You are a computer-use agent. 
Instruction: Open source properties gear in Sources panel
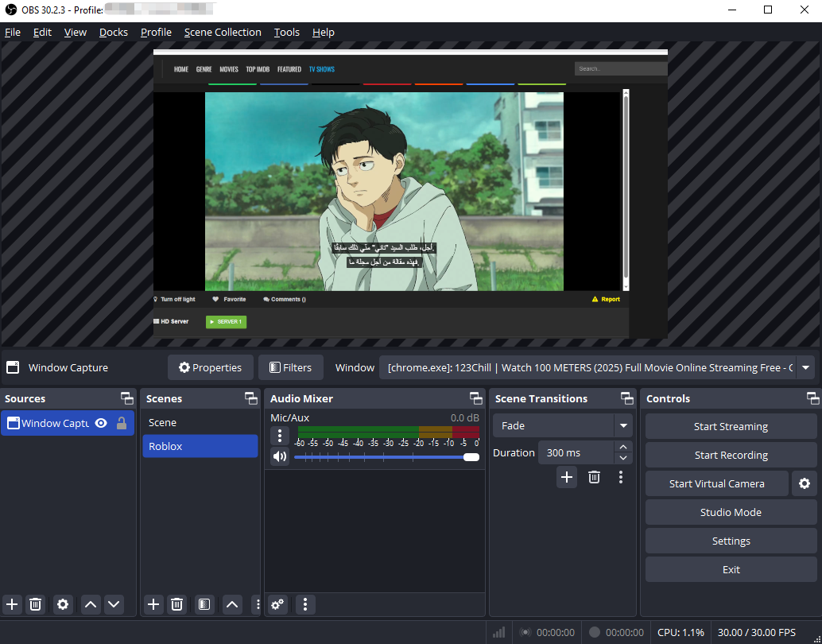pos(63,604)
